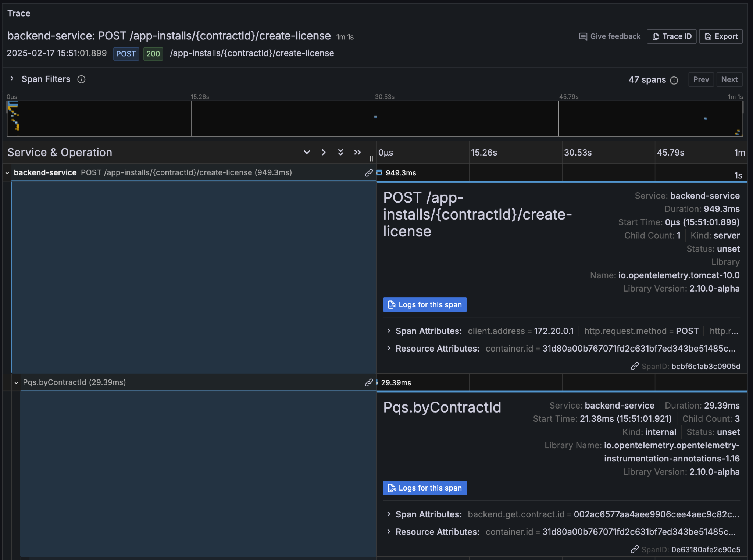Export the trace
The width and height of the screenshot is (753, 560).
(720, 36)
